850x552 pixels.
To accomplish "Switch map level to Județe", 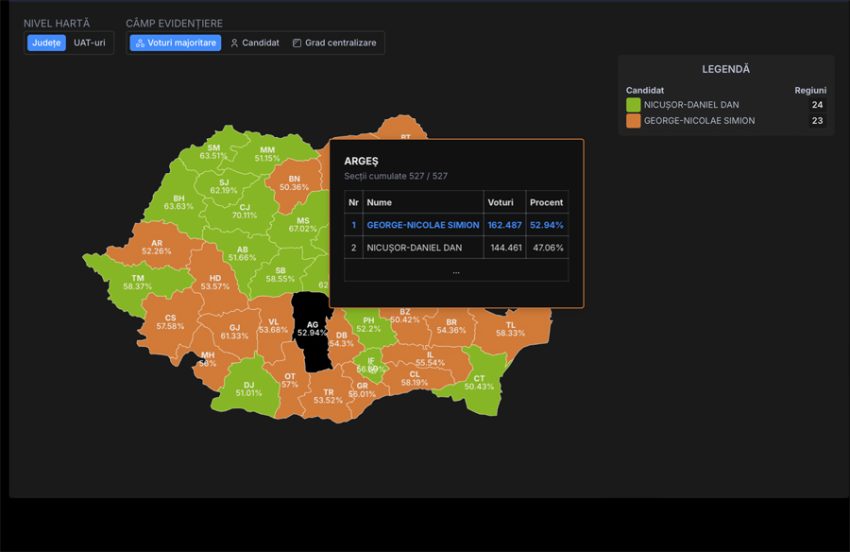I will 46,43.
